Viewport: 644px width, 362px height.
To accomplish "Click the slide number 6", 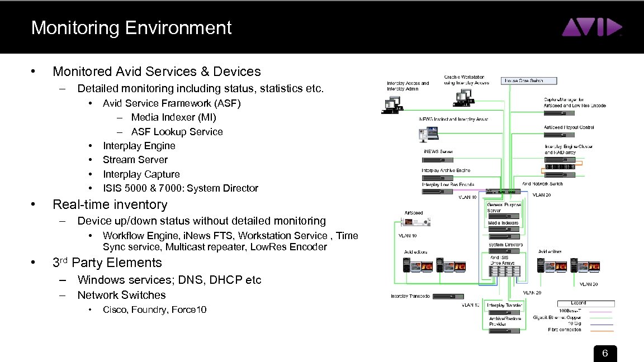I will click(605, 354).
